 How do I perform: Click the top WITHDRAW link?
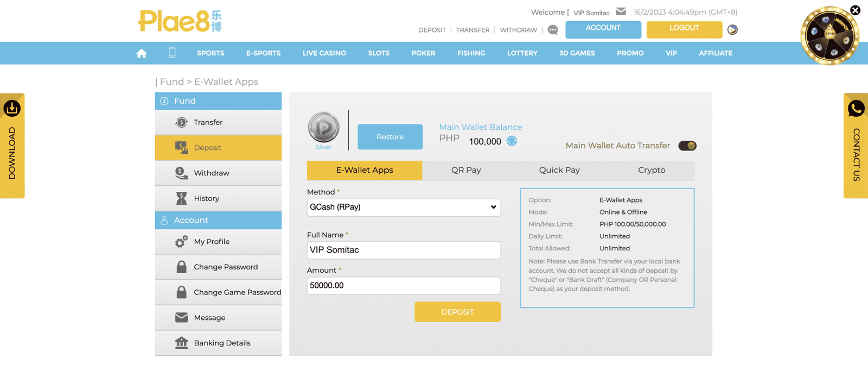tap(519, 30)
